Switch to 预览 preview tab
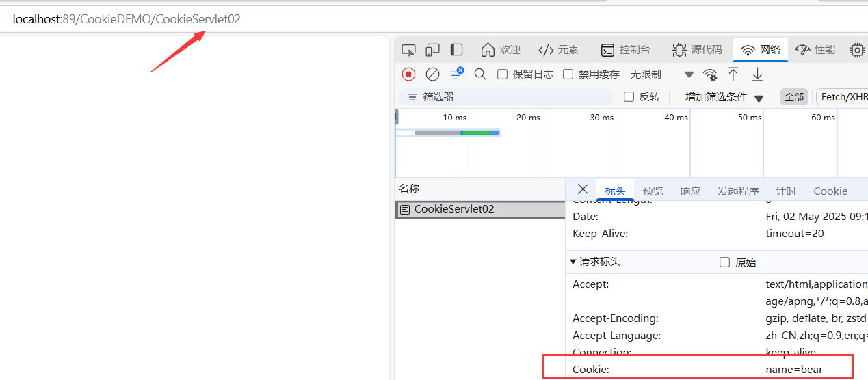 point(653,191)
